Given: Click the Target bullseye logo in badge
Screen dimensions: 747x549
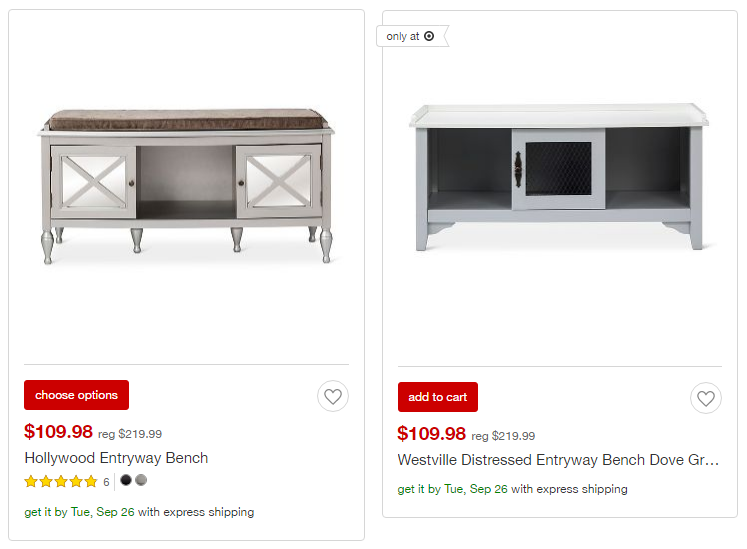Looking at the screenshot, I should [429, 36].
